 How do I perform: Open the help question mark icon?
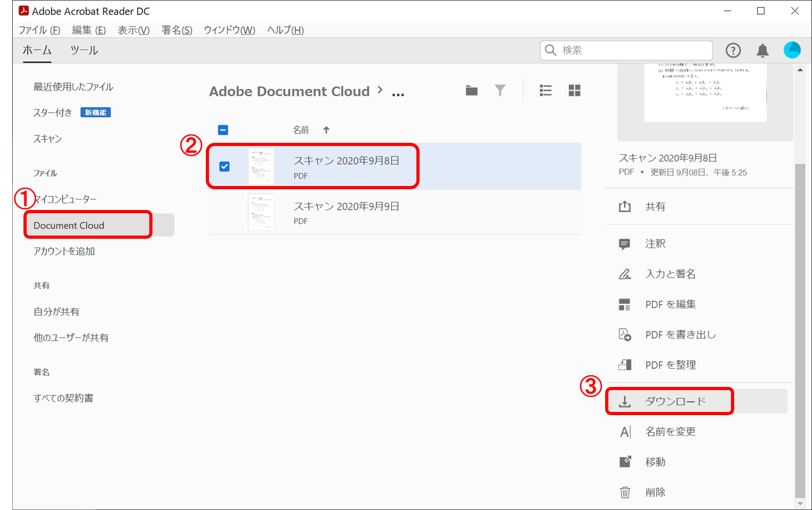(733, 50)
